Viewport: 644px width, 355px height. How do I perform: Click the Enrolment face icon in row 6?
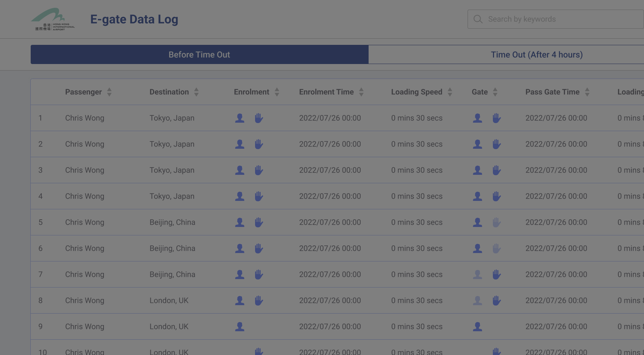(x=240, y=248)
